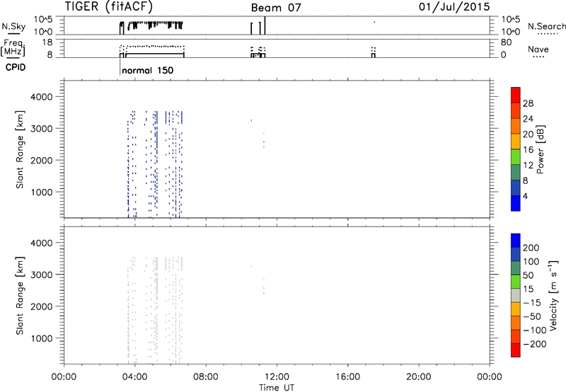This screenshot has height=392, width=566.
Task: Click the 'normal 150' CPID text
Action: point(148,70)
